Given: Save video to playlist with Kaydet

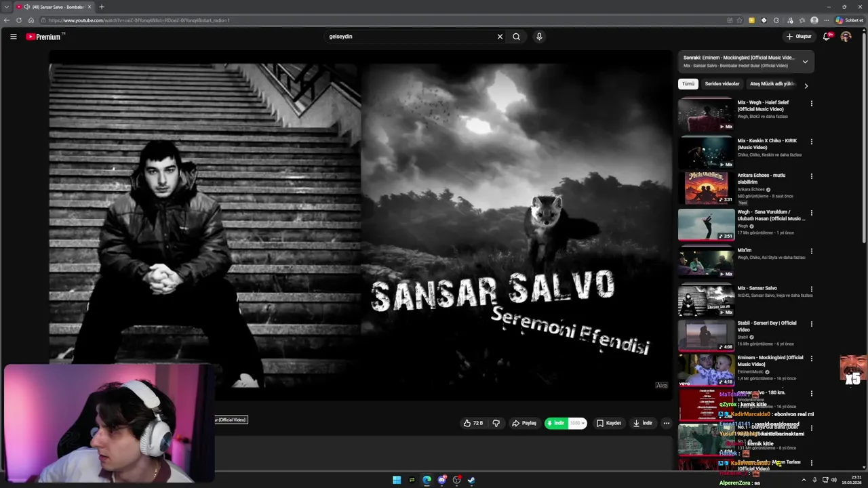Looking at the screenshot, I should (x=609, y=423).
